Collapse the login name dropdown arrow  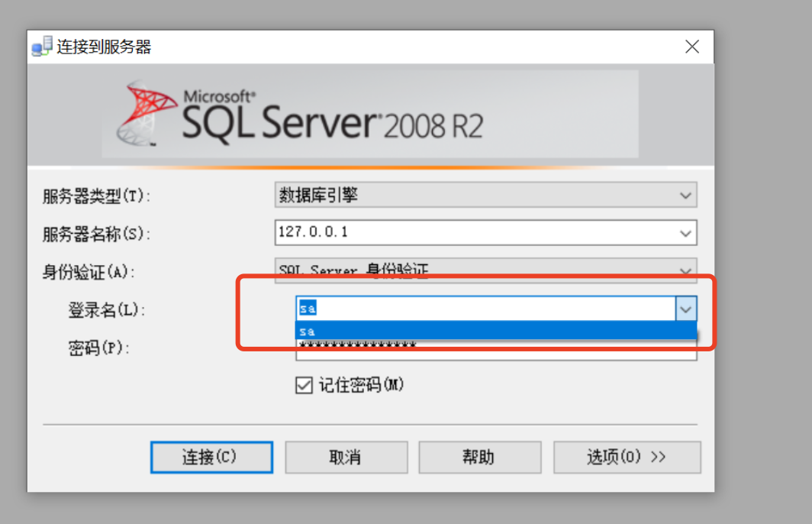point(685,309)
